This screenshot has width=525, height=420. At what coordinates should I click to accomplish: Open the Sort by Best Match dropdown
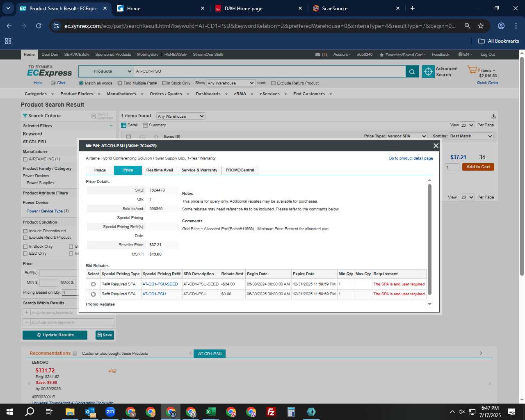[x=471, y=136]
